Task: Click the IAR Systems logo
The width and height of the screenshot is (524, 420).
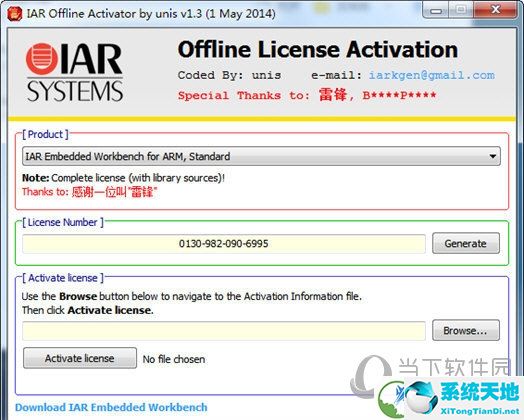Action: pyautogui.click(x=75, y=72)
